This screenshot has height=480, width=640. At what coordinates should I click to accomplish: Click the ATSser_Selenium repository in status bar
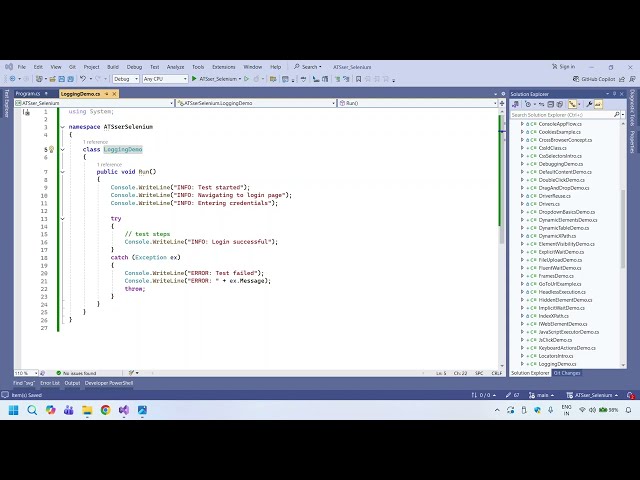(592, 395)
